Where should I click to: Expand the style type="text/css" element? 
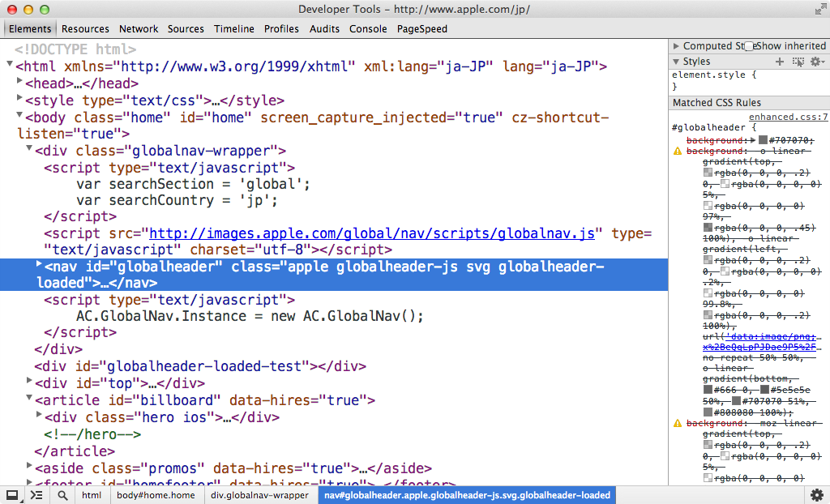tap(19, 98)
